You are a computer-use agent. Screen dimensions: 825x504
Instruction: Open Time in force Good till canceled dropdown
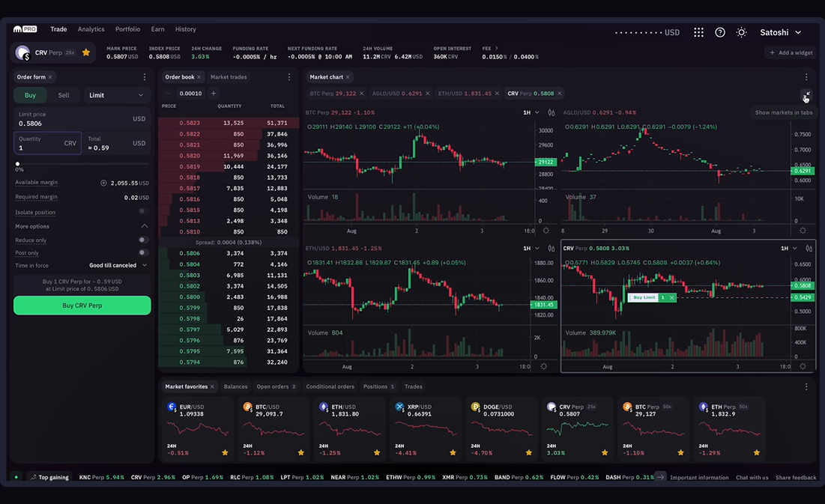[x=118, y=265]
